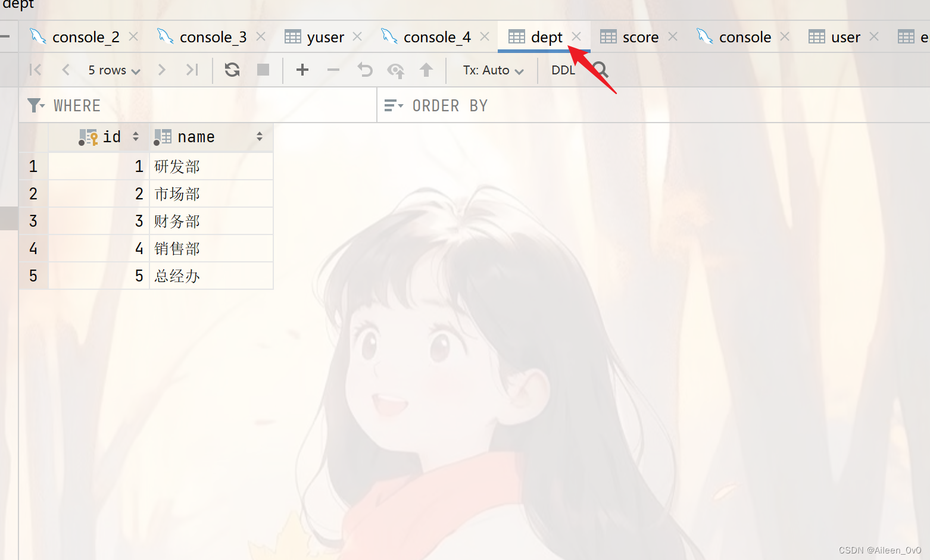The image size is (930, 560).
Task: Go to next page of rows
Action: pyautogui.click(x=161, y=70)
